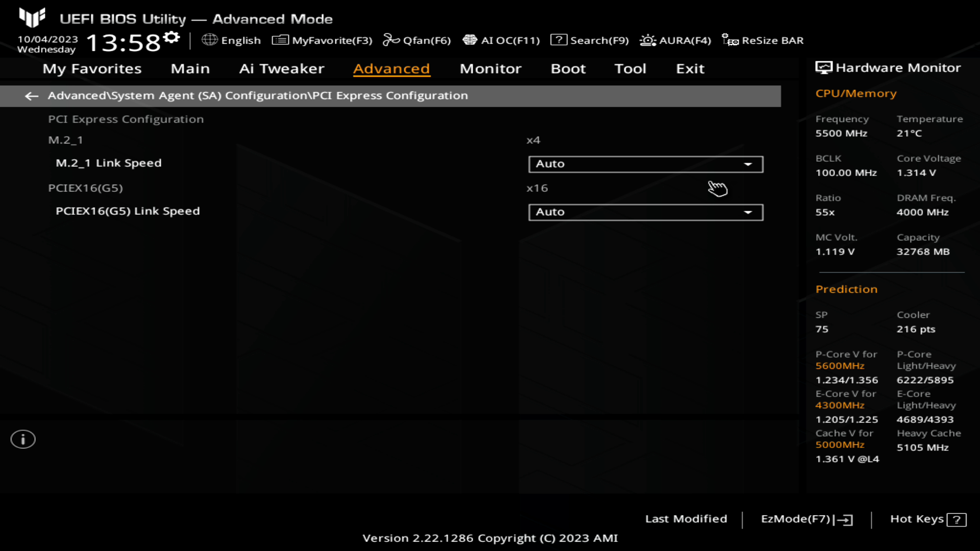Open clock settings gear icon
Image resolution: width=980 pixels, height=551 pixels.
tap(172, 37)
